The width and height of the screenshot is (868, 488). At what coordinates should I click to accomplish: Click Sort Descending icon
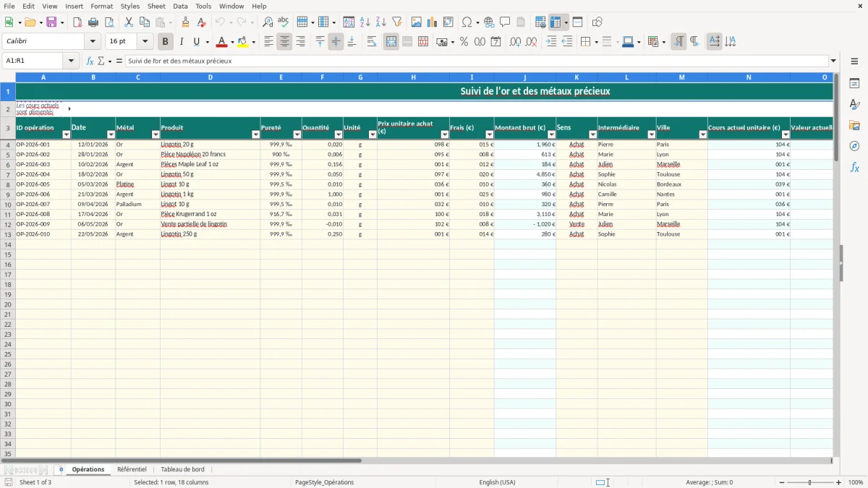(x=381, y=22)
